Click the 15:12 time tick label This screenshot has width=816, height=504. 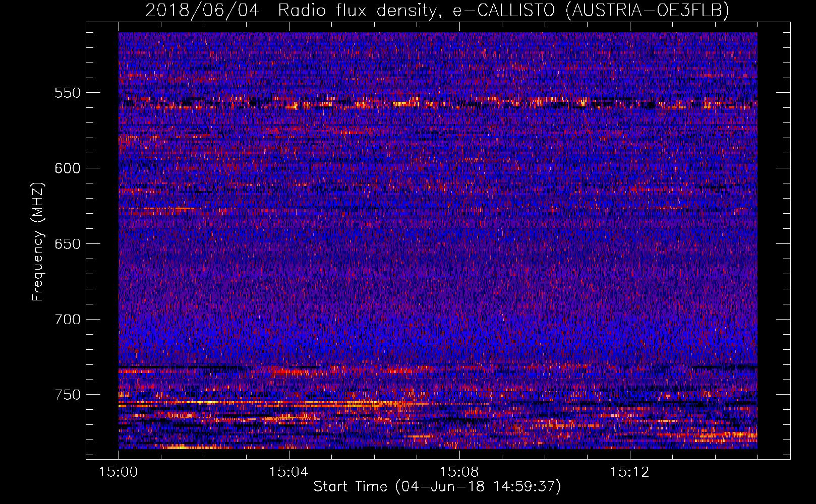pos(630,472)
